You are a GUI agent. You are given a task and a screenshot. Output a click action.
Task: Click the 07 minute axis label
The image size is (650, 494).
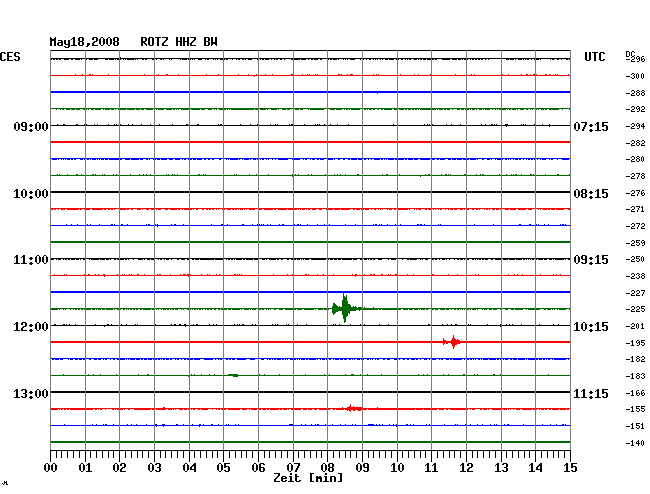point(293,467)
